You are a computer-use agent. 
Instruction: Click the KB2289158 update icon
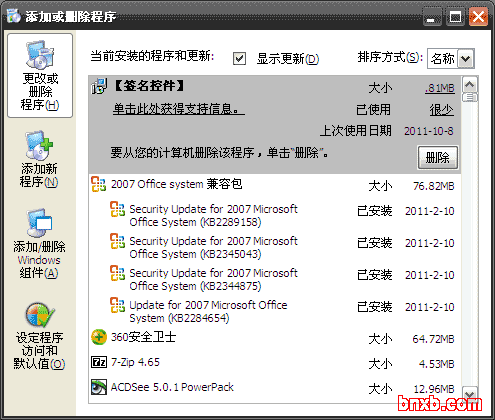(x=117, y=209)
